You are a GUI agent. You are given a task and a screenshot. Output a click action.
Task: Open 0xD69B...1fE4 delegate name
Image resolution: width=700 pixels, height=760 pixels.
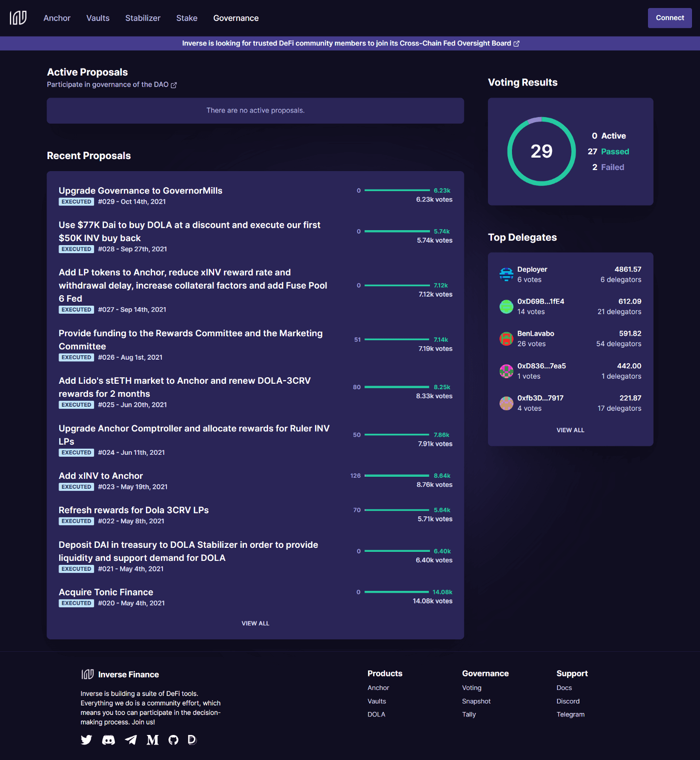pyautogui.click(x=541, y=301)
